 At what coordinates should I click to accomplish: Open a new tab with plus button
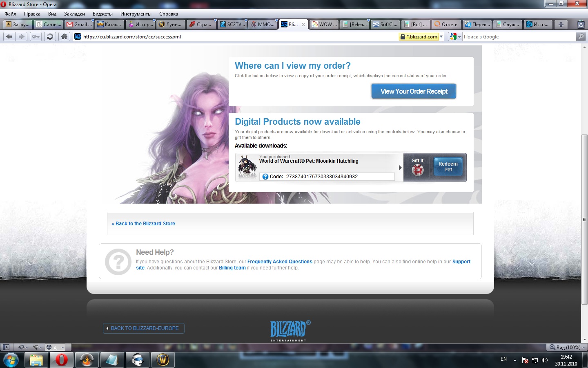[x=561, y=24]
